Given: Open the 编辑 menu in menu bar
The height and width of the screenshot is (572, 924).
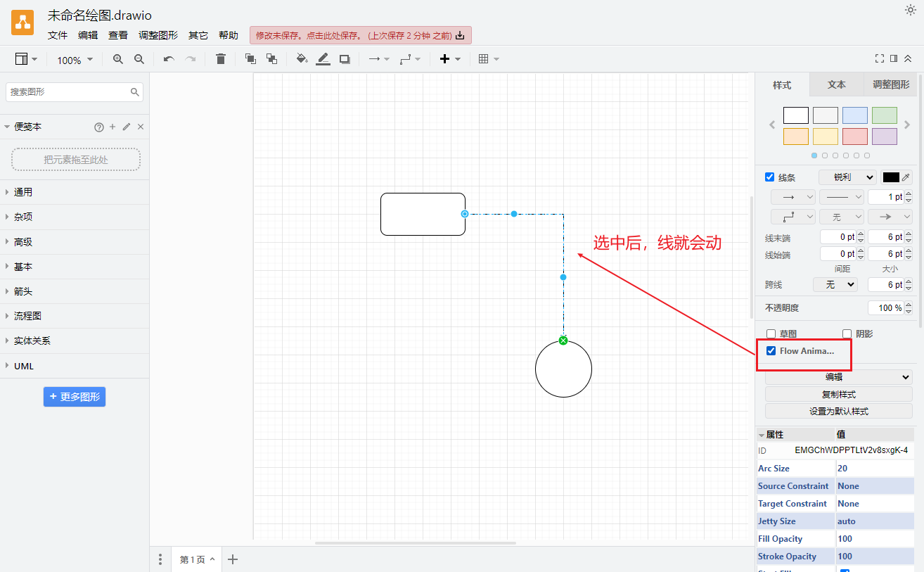Looking at the screenshot, I should (x=88, y=35).
